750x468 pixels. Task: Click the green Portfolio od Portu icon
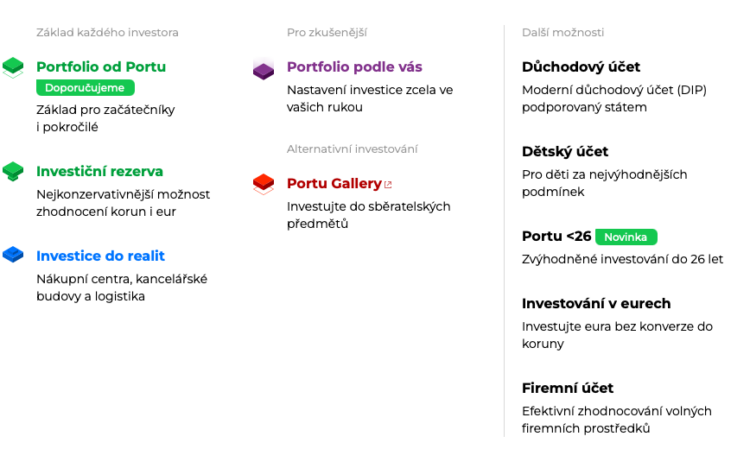coord(13,68)
